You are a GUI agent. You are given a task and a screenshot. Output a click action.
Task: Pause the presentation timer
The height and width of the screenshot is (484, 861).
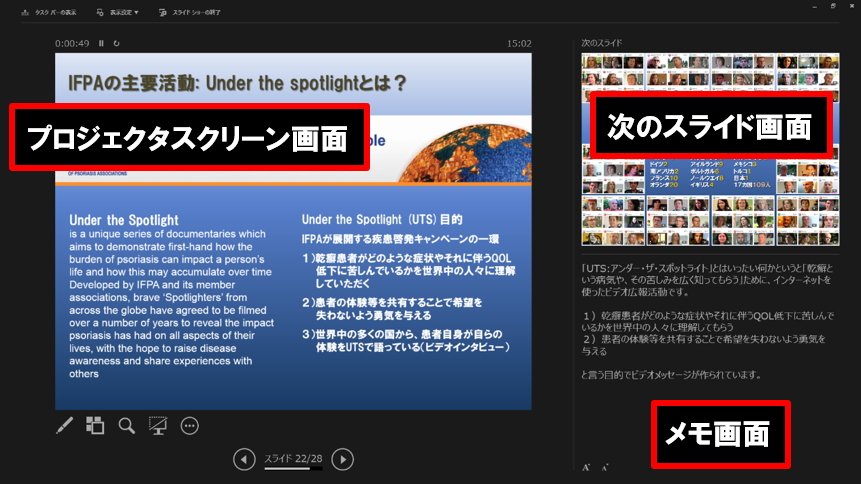[101, 43]
